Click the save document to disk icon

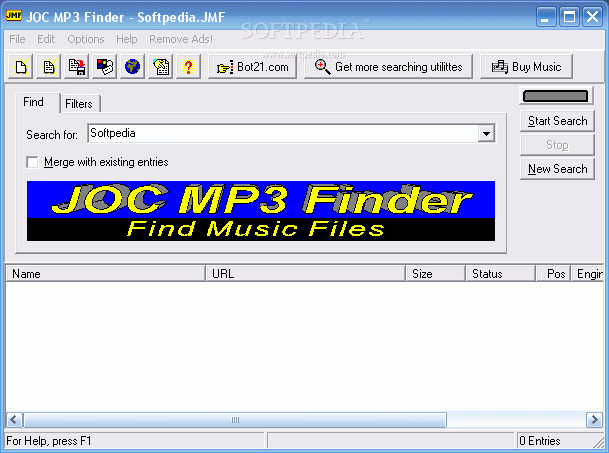click(77, 67)
